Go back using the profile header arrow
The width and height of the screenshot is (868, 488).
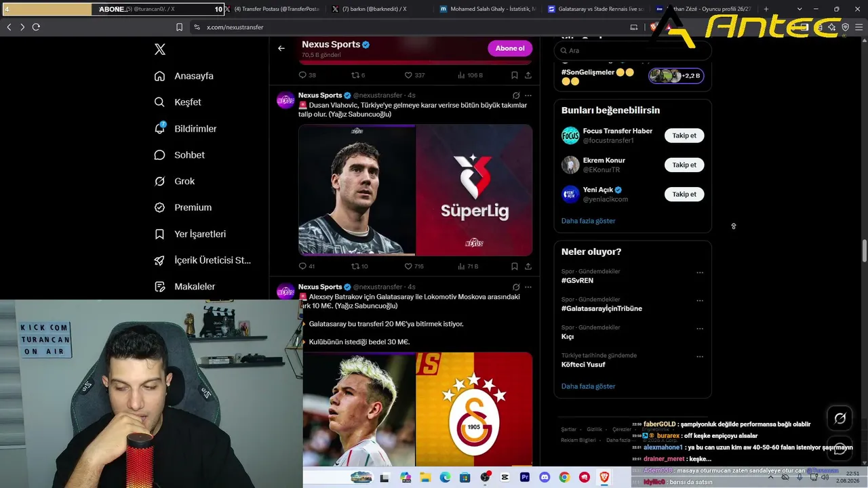tap(281, 48)
